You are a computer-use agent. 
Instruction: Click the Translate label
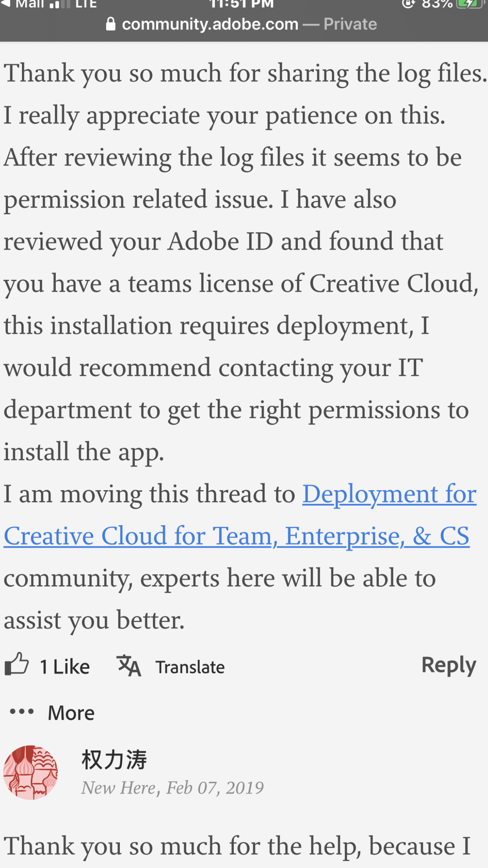click(190, 667)
